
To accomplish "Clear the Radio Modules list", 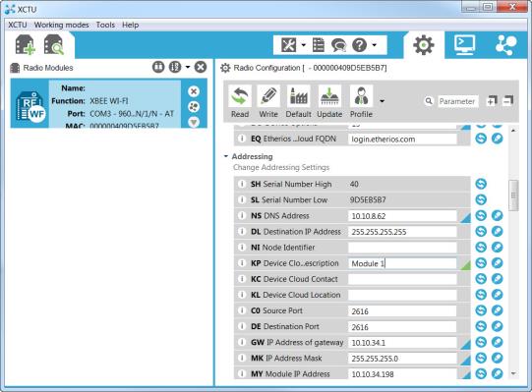I will [201, 67].
